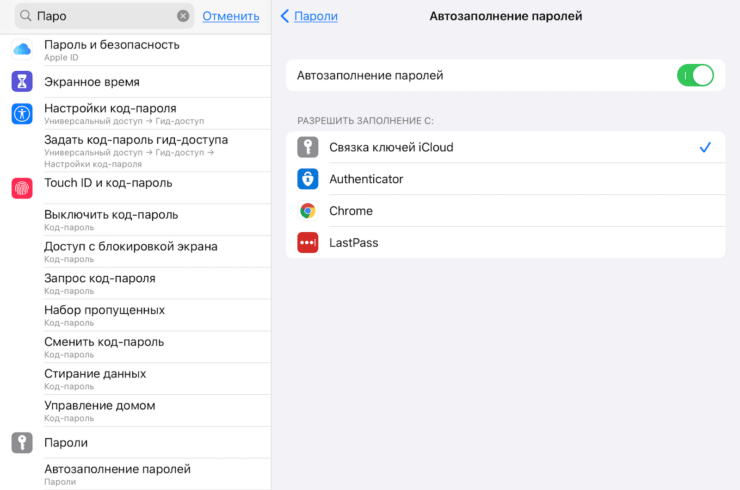Go back to Пароли
740x490 pixels.
(316, 16)
